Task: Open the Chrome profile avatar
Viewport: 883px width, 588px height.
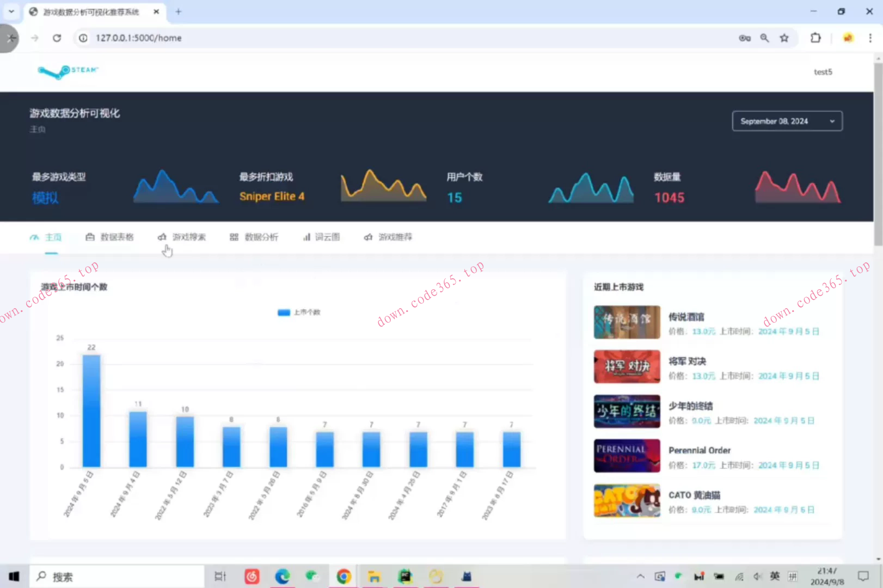Action: click(x=848, y=38)
